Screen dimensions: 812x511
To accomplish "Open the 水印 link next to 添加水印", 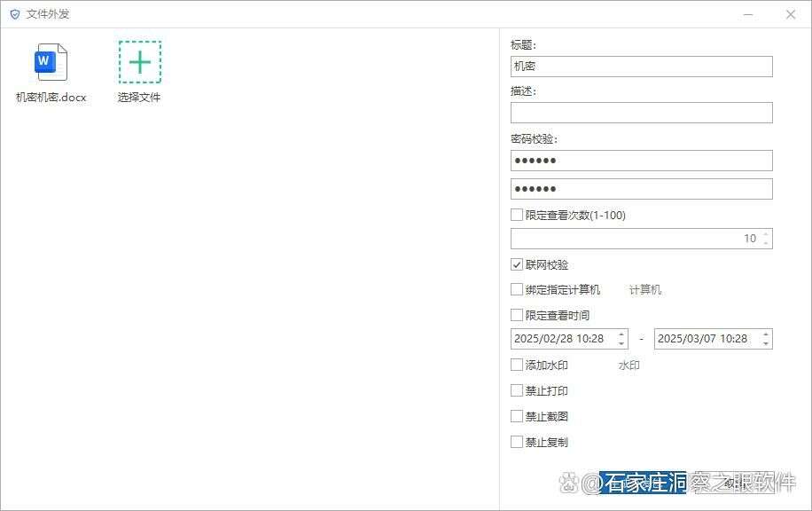I will click(x=629, y=365).
